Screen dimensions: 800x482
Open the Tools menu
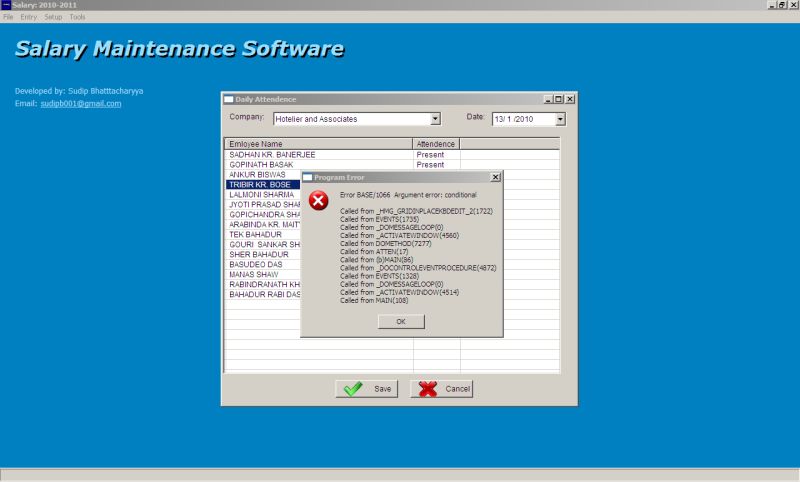click(x=77, y=17)
